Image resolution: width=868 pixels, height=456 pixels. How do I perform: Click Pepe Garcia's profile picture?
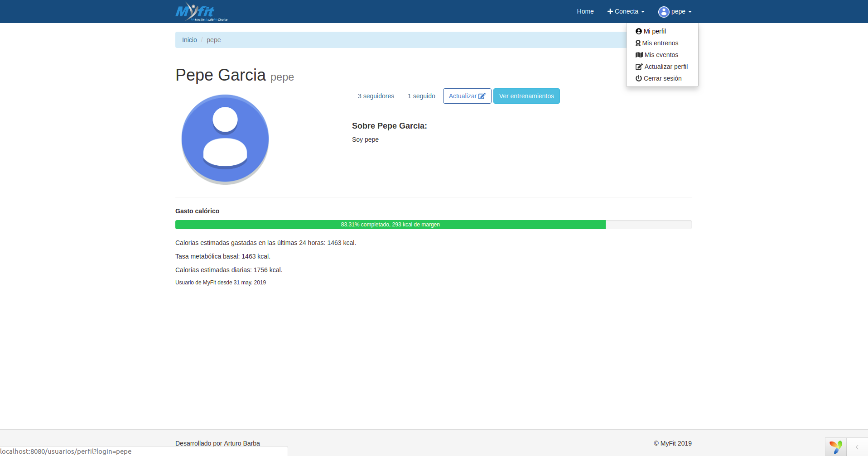tap(225, 139)
